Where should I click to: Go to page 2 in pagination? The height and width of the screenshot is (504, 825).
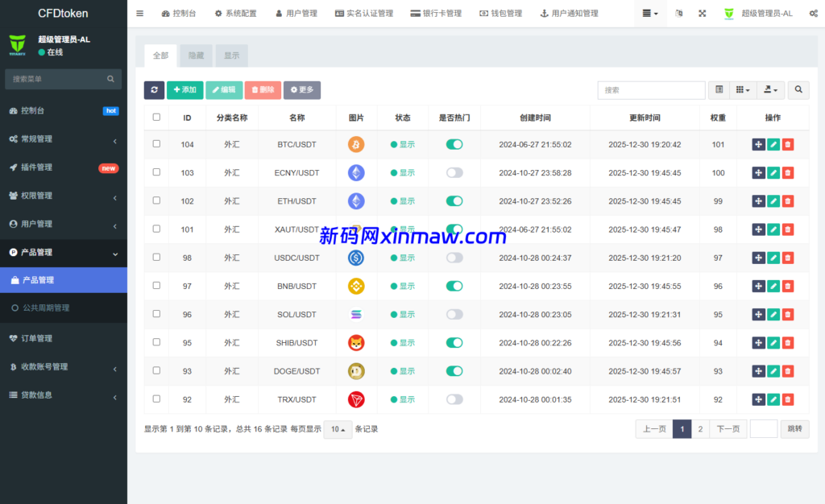700,428
